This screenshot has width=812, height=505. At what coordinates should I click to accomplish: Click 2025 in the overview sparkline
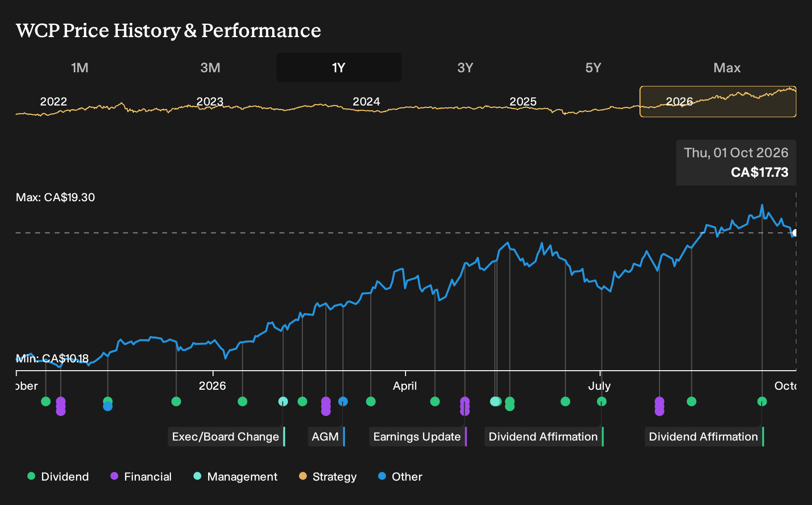(523, 102)
